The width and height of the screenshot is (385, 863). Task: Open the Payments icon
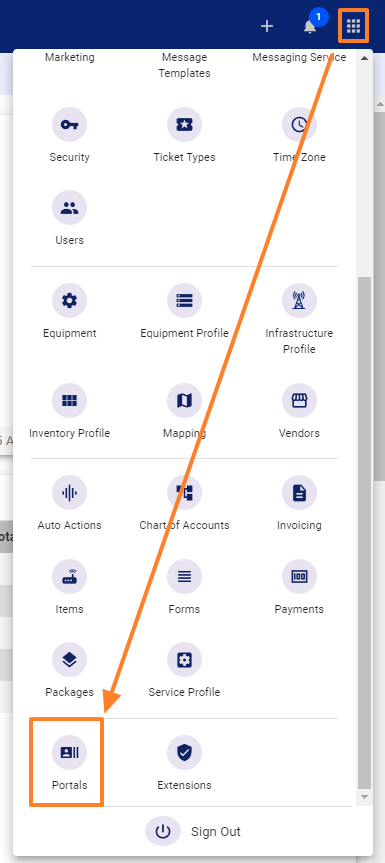click(x=299, y=577)
